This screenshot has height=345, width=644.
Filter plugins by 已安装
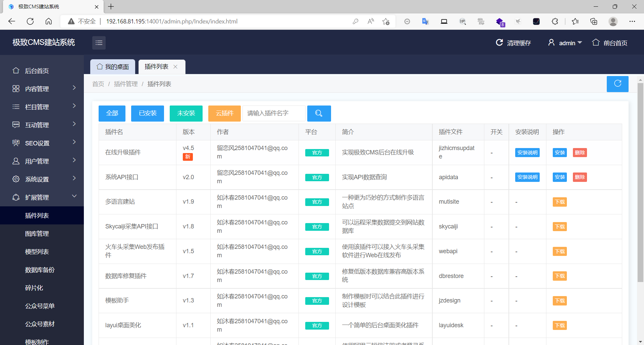[x=148, y=113]
